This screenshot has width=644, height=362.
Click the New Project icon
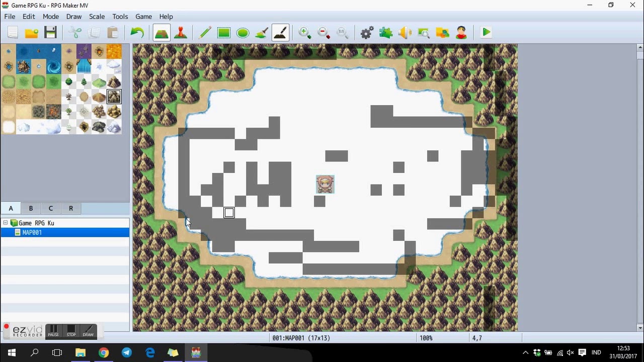tap(13, 33)
